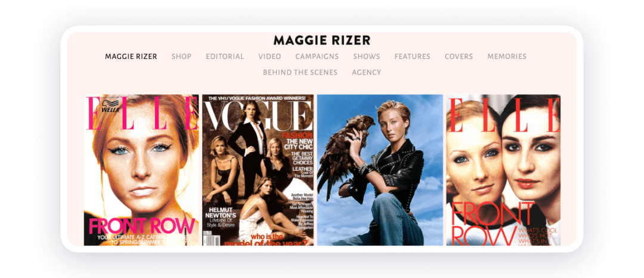Click the Features navigation link
Image resolution: width=644 pixels, height=278 pixels.
pyautogui.click(x=412, y=57)
